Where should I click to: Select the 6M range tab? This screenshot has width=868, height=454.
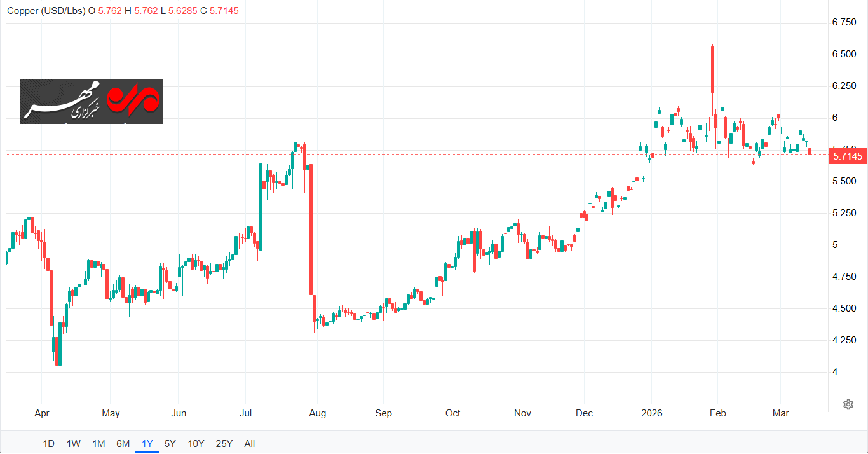point(123,444)
